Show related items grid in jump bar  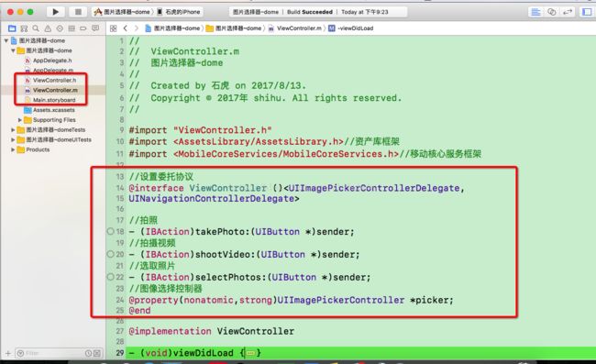pyautogui.click(x=114, y=28)
